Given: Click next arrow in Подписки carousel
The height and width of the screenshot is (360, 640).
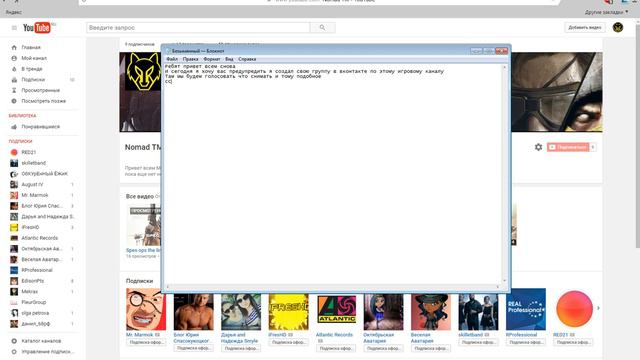Looking at the screenshot, I should point(598,308).
